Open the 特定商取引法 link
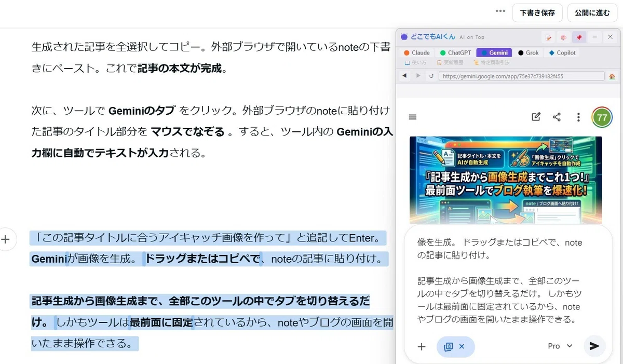 pyautogui.click(x=492, y=62)
